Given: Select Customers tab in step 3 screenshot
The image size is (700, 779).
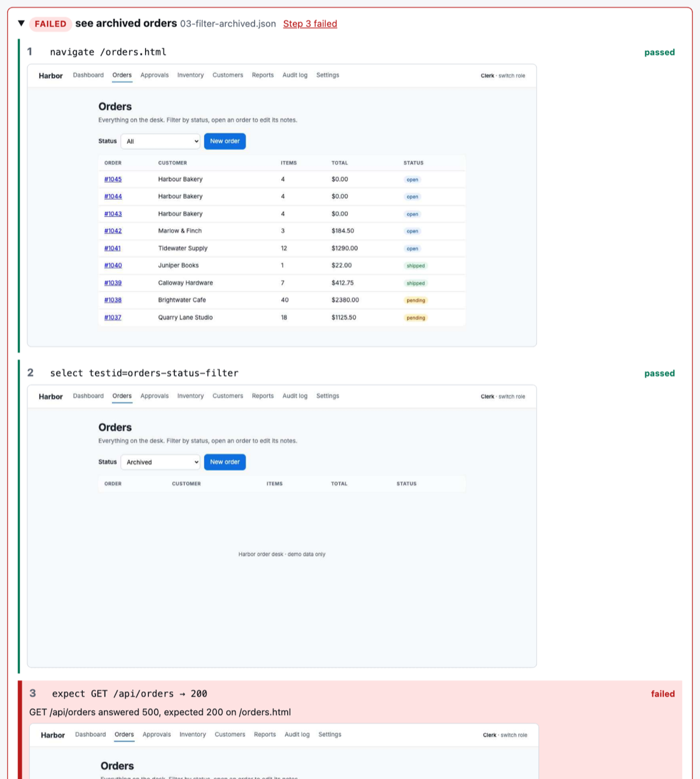Looking at the screenshot, I should coord(230,734).
